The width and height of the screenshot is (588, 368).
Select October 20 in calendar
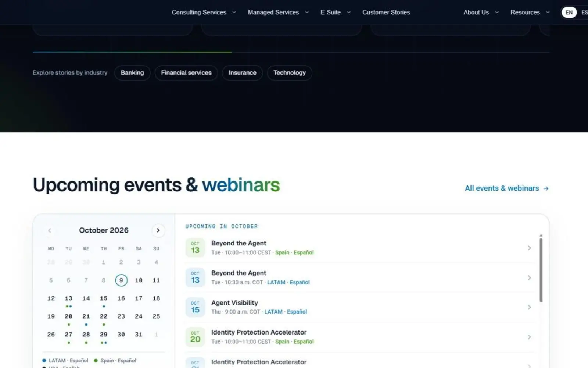pyautogui.click(x=68, y=316)
